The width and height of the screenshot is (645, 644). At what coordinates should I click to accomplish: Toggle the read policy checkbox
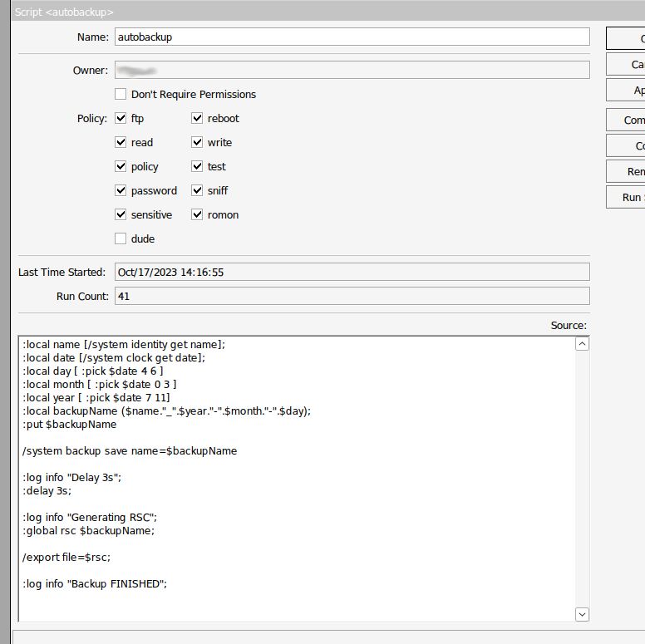coord(121,142)
